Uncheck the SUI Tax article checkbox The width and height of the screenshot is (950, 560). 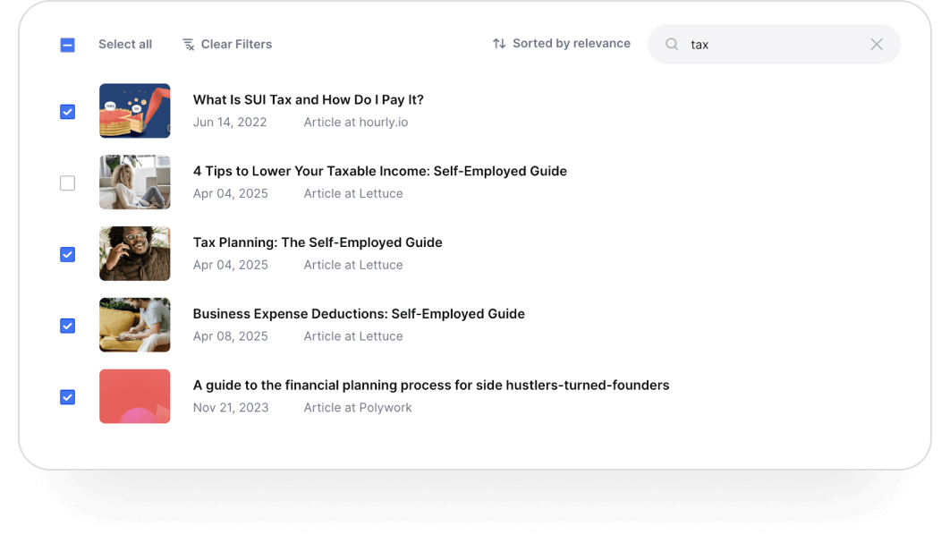[67, 112]
